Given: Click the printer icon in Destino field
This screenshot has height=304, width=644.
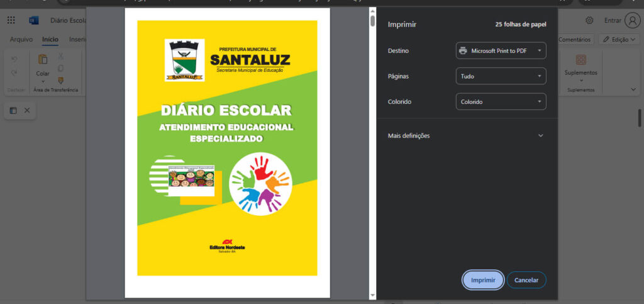Looking at the screenshot, I should tap(463, 51).
